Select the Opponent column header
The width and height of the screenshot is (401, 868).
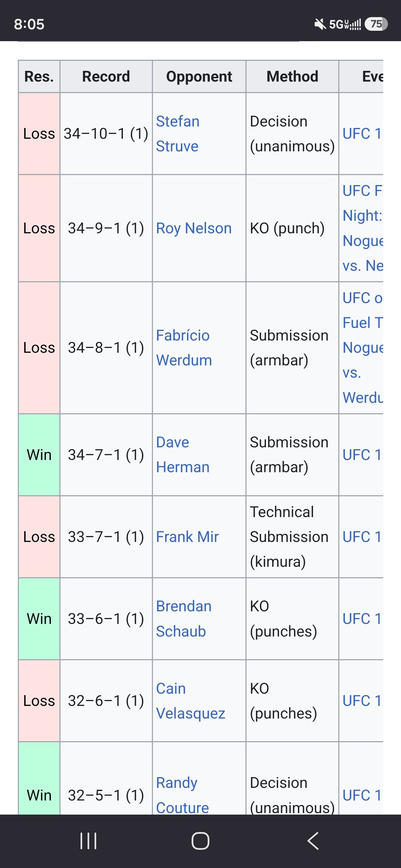point(199,76)
